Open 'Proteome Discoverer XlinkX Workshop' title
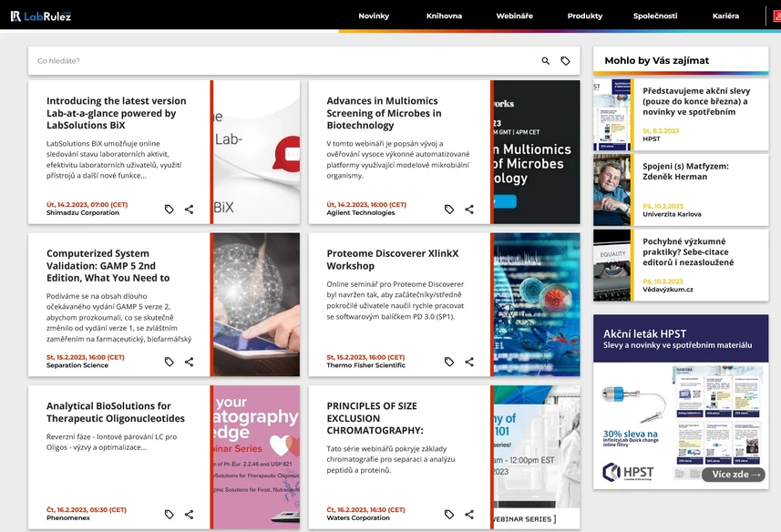Image resolution: width=781 pixels, height=532 pixels. 393,260
